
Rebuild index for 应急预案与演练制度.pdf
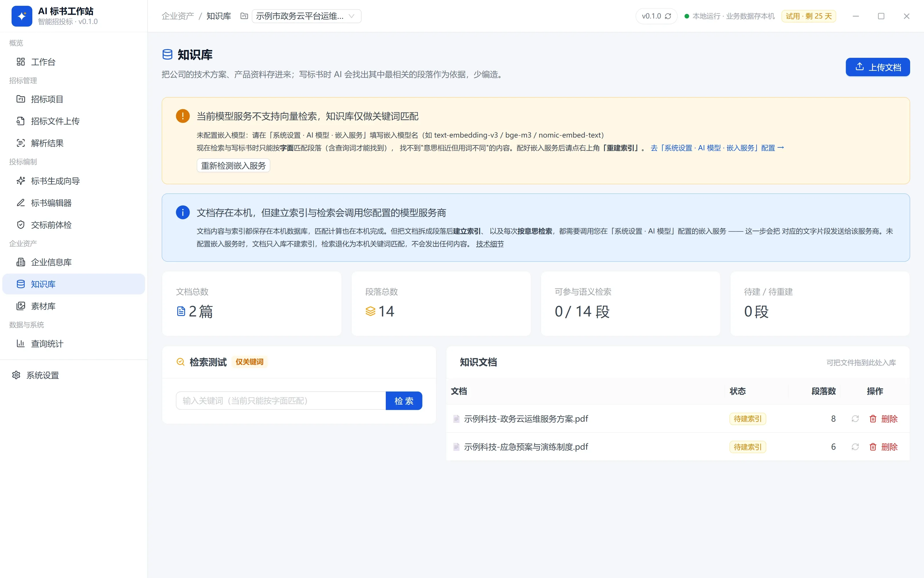855,447
